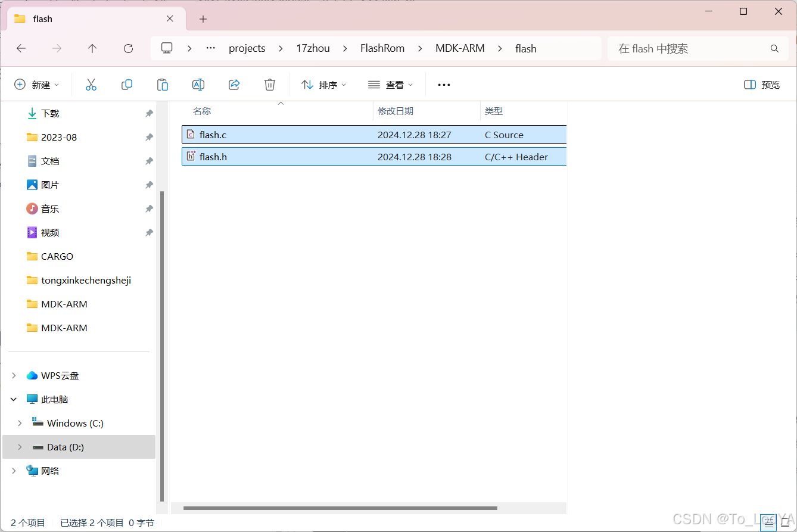797x532 pixels.
Task: Click the Rename icon
Action: [x=198, y=85]
